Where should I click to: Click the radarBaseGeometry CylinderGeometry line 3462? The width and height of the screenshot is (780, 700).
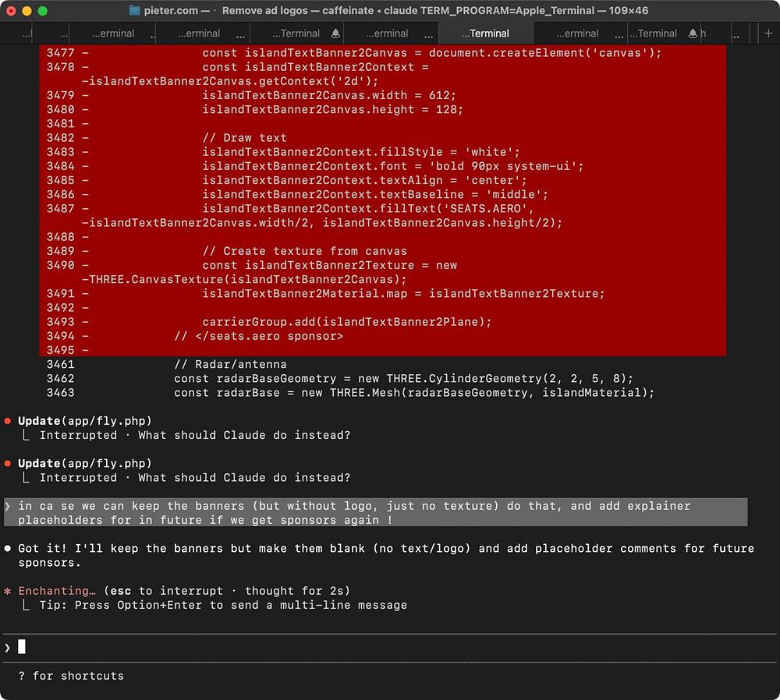(x=403, y=378)
